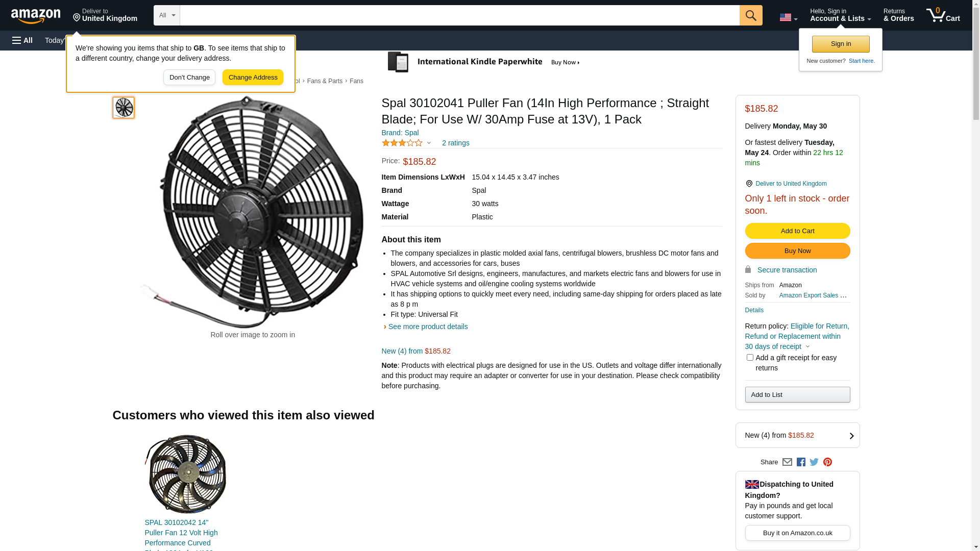Viewport: 980px width, 551px height.
Task: Open Returns & Orders
Action: point(898,15)
